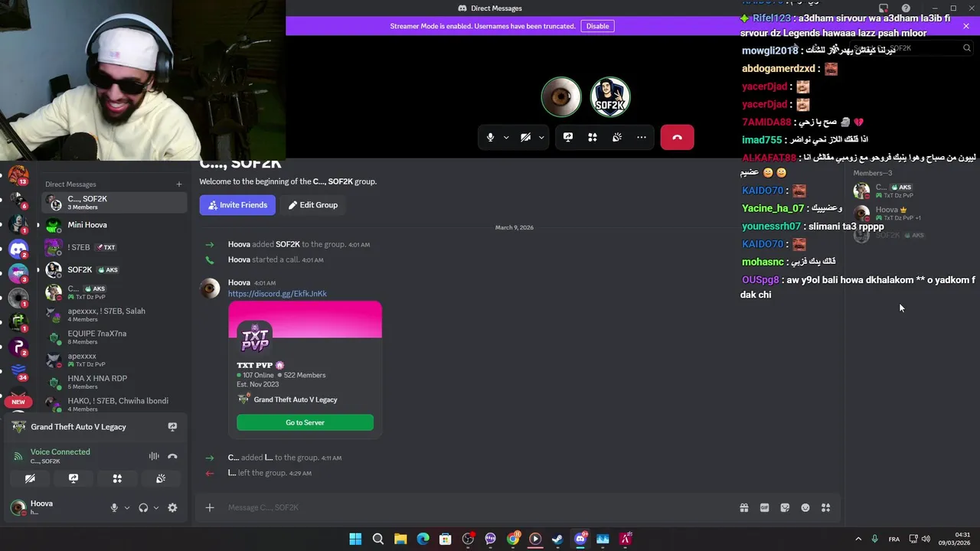
Task: Click NEW unread badge in server list
Action: 18,402
